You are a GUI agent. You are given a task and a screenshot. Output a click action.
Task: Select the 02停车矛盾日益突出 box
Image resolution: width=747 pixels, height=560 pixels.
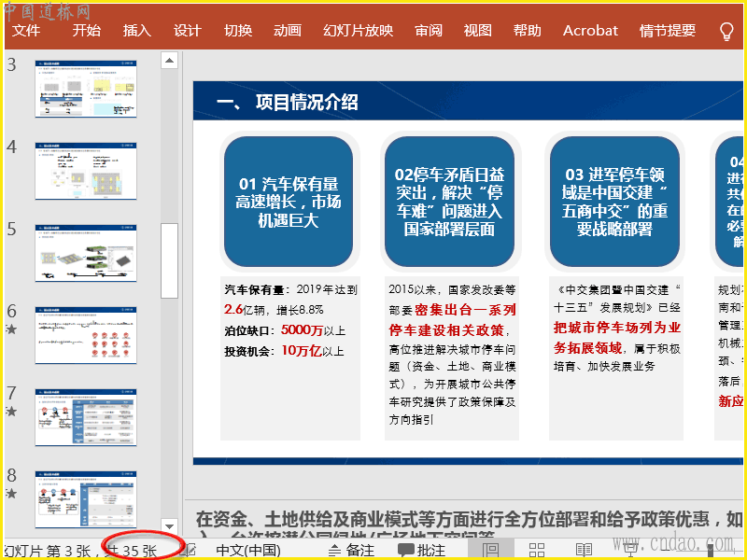point(449,202)
